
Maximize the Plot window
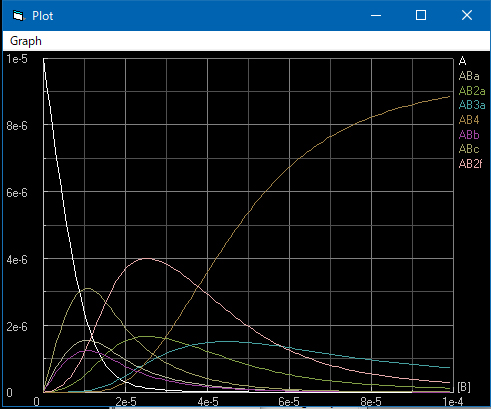tap(421, 15)
